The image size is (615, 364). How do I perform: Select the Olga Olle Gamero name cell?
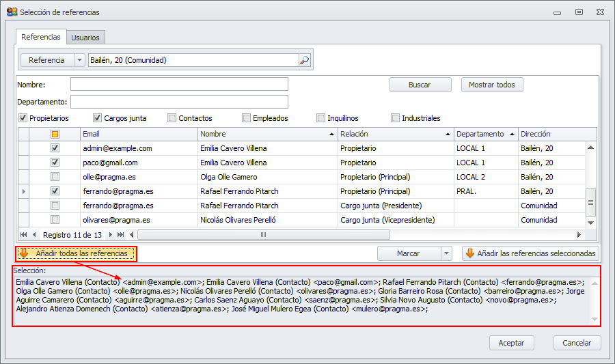click(268, 177)
